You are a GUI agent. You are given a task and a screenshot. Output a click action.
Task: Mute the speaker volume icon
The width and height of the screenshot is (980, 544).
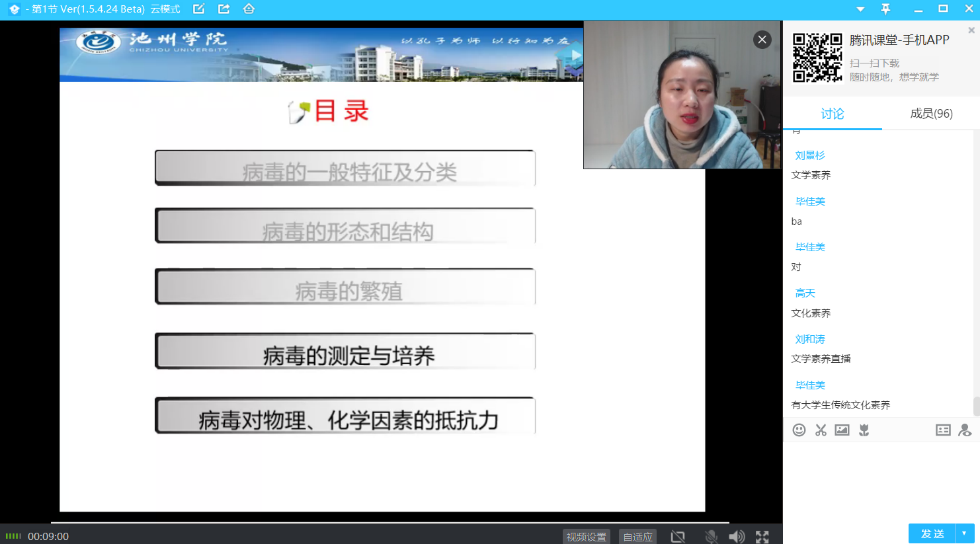[x=736, y=537]
